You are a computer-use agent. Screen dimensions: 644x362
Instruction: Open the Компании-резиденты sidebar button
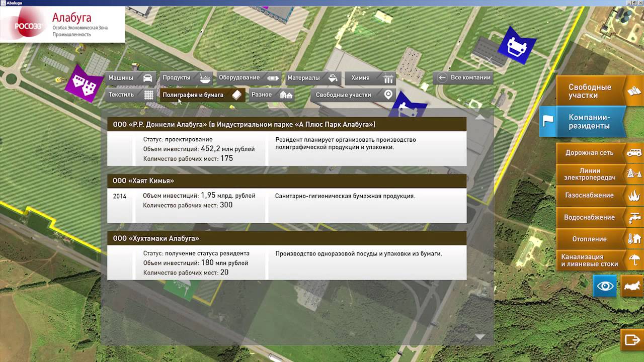pyautogui.click(x=584, y=121)
